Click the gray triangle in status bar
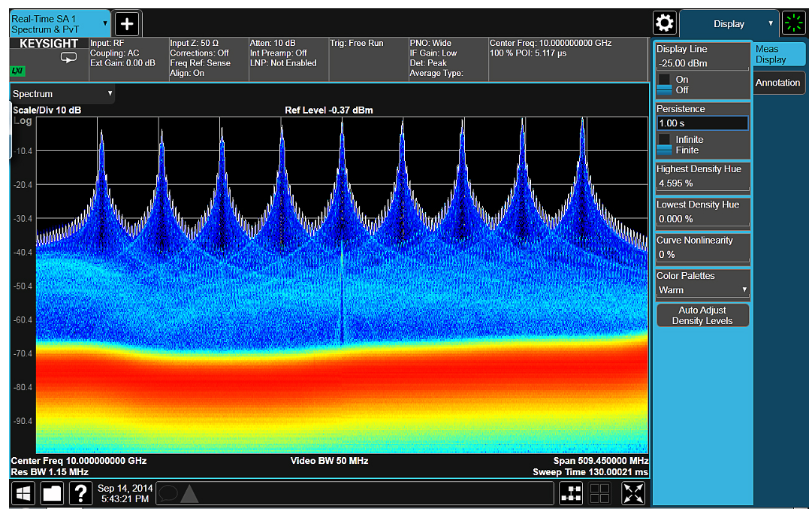This screenshot has width=812, height=512. click(189, 494)
